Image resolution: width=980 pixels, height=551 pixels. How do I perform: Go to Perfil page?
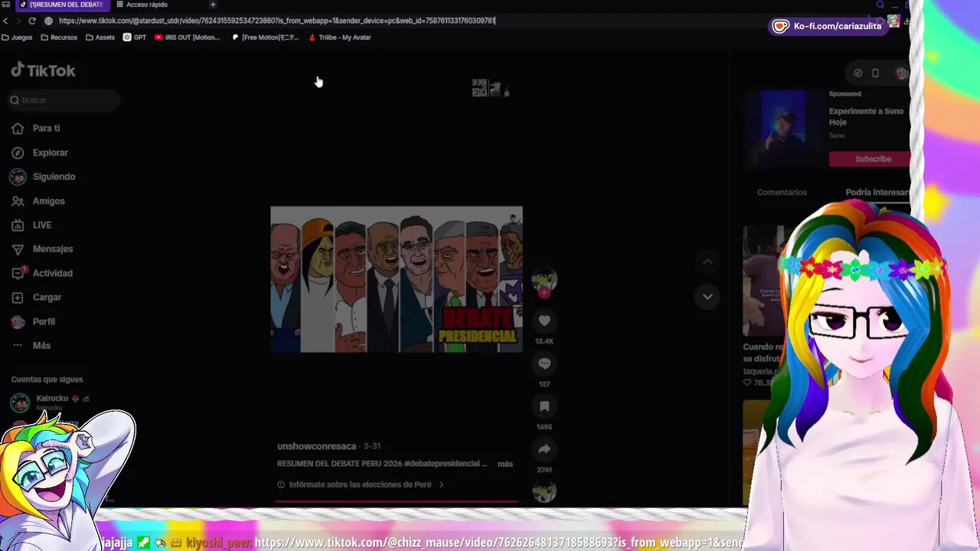[x=33, y=321]
